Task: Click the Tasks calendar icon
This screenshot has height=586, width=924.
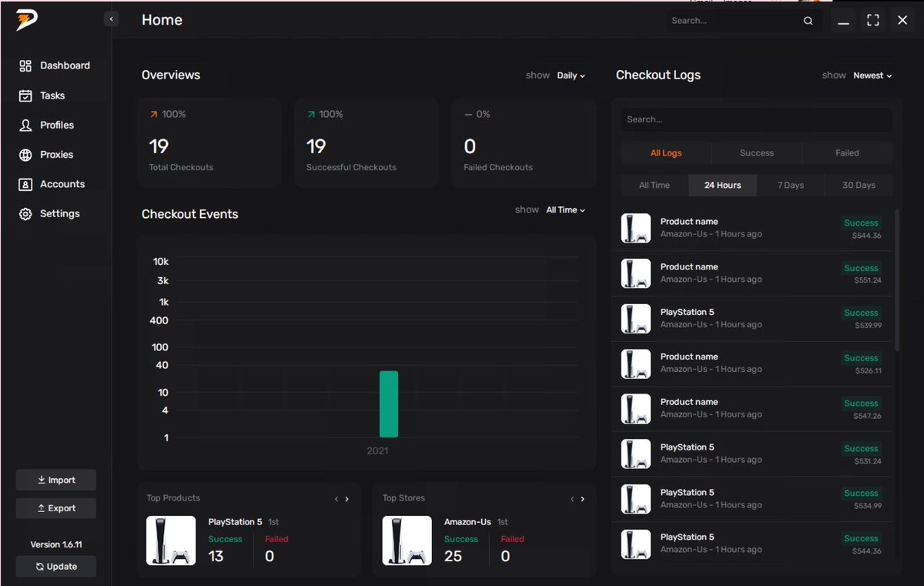Action: [25, 95]
